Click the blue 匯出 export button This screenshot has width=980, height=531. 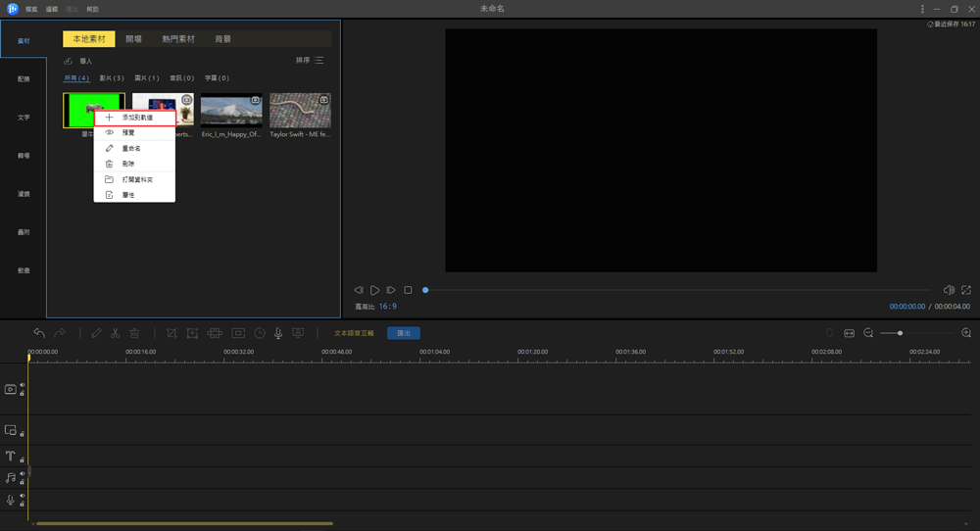pos(403,333)
